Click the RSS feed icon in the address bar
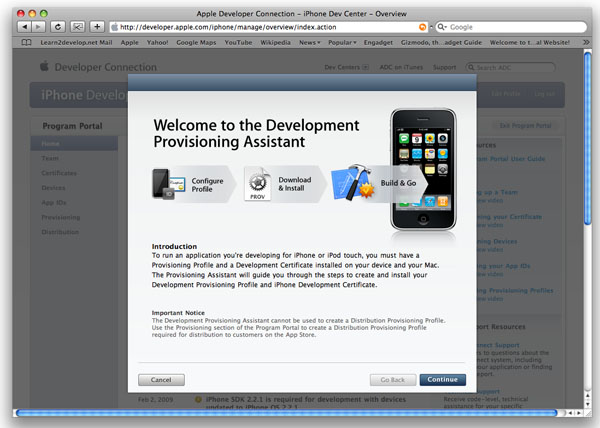 tap(422, 26)
